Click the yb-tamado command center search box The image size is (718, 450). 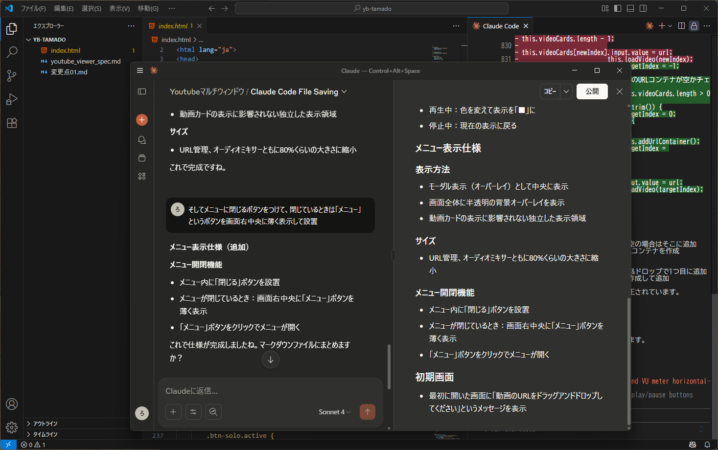click(x=372, y=9)
